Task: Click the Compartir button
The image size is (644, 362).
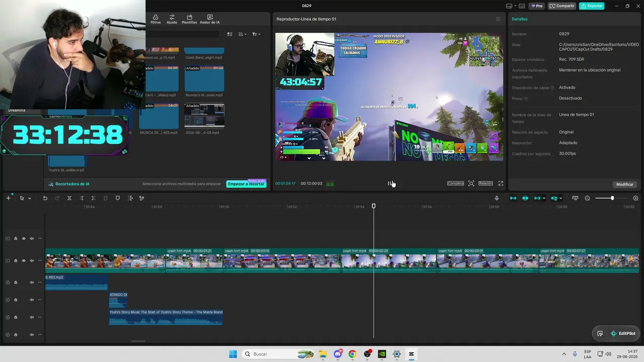Action: coord(562,6)
